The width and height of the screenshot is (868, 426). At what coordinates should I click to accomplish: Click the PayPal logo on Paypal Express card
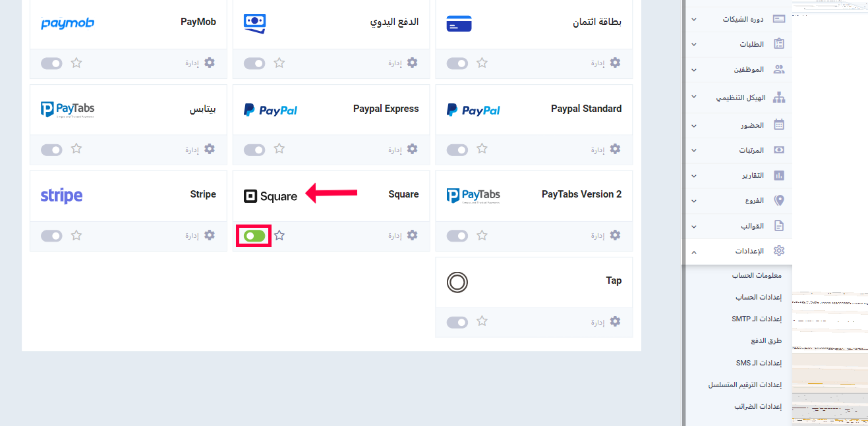coord(270,109)
